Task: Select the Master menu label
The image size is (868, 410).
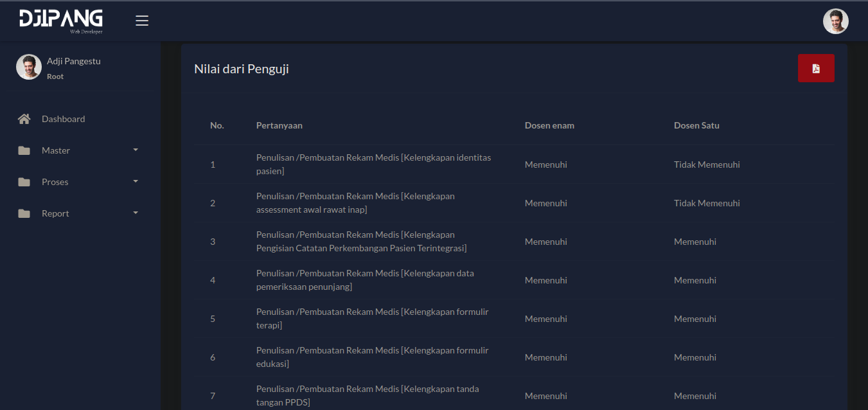Action: 56,150
